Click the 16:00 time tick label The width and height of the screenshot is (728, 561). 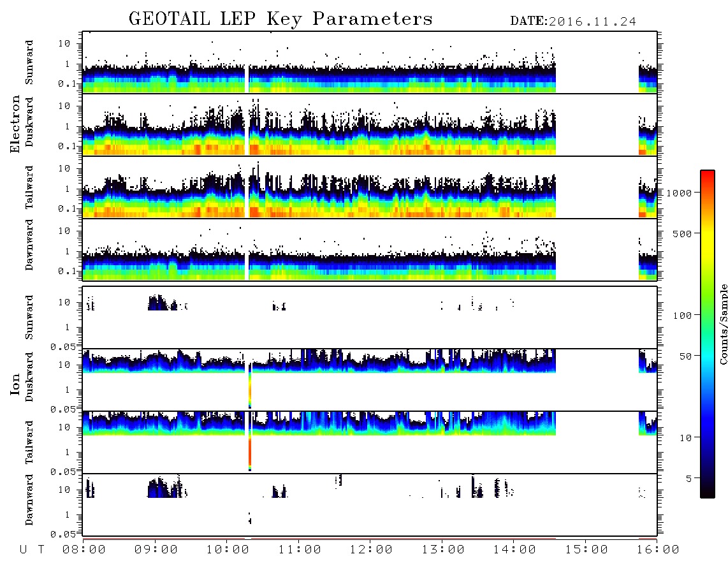click(658, 550)
